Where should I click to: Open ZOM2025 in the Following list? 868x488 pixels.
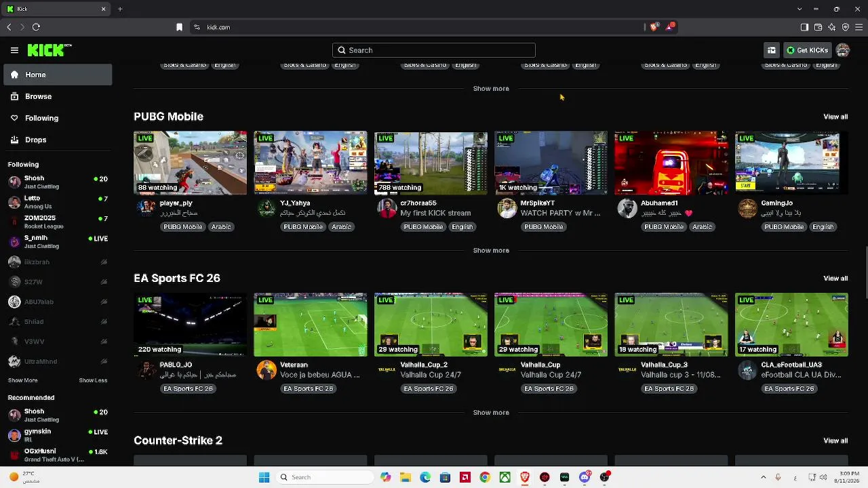58,222
